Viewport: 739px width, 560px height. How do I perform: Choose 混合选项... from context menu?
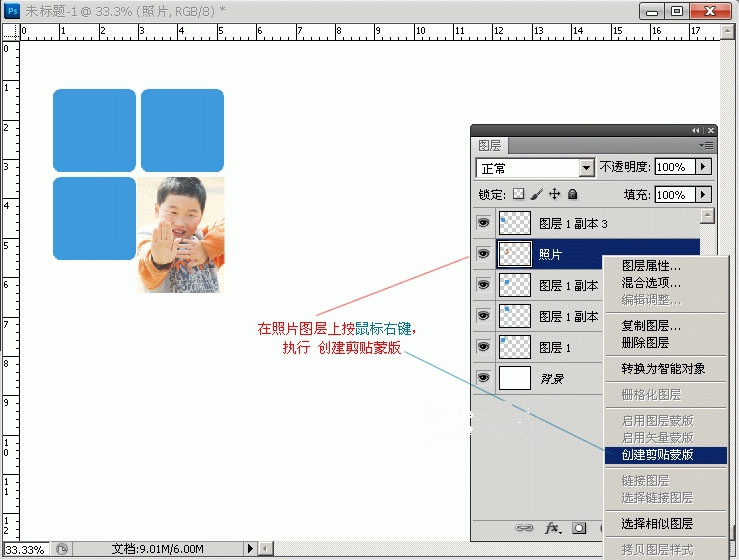click(651, 283)
